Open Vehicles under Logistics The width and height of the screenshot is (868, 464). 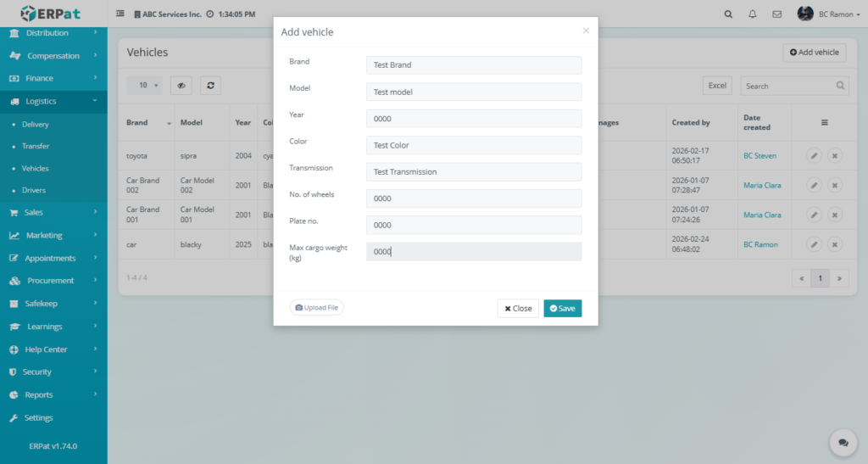pyautogui.click(x=36, y=168)
